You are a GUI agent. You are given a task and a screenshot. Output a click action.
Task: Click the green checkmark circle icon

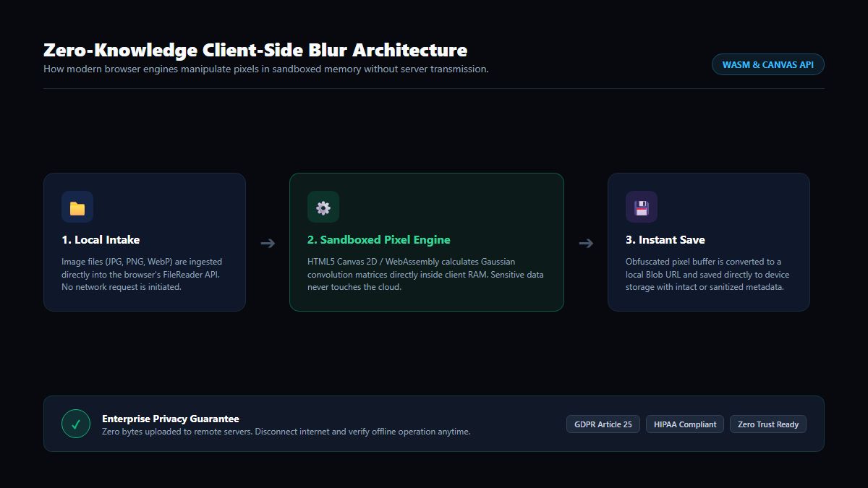(76, 424)
